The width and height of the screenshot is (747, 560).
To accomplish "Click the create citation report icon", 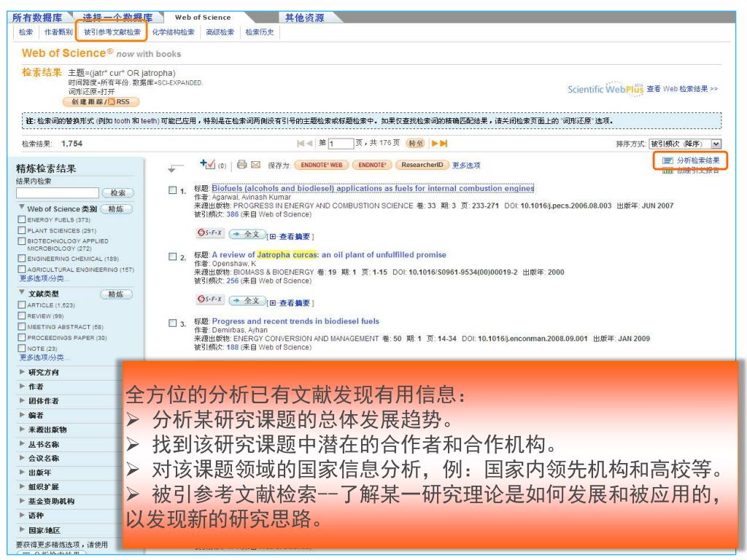I will point(667,171).
